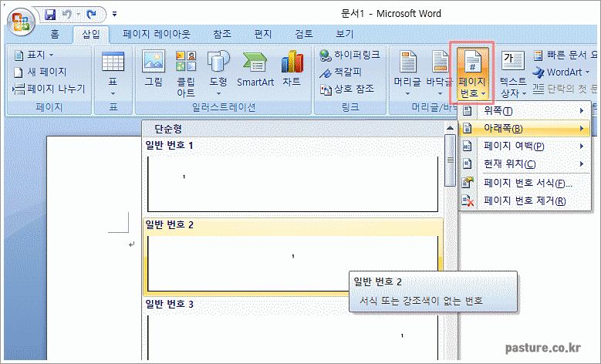Insert a 새 페이지 blank page
Viewport: 601px width, 364px height.
[x=40, y=72]
